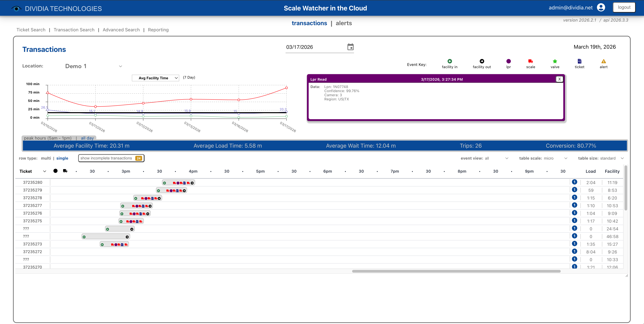
Task: Switch to the alerts tab
Action: 344,23
